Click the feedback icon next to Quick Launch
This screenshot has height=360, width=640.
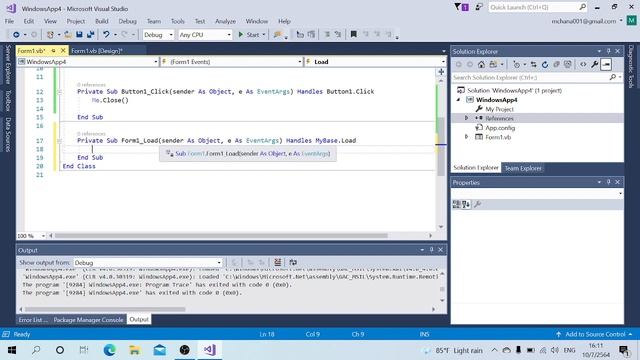tap(479, 7)
